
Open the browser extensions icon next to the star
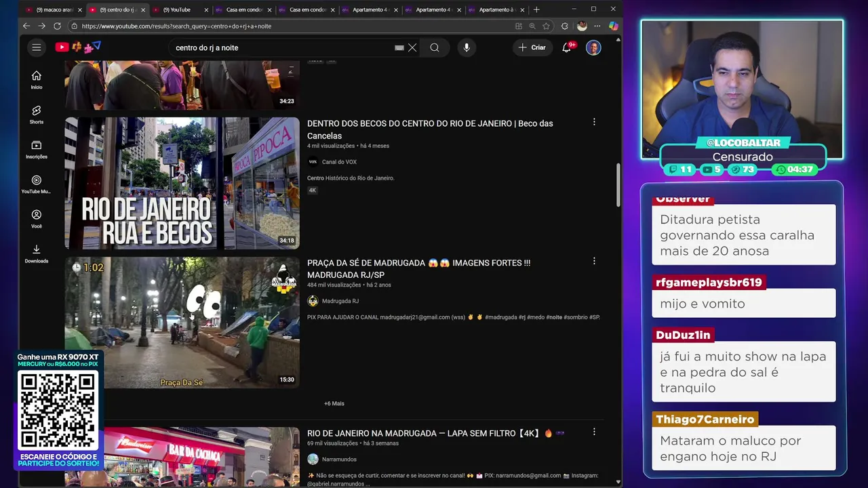click(x=564, y=26)
